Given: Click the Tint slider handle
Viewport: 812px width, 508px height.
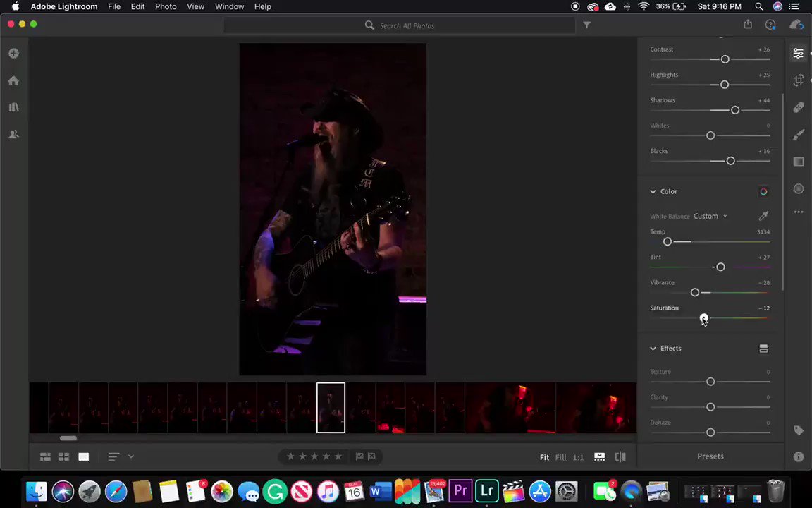Looking at the screenshot, I should pos(720,267).
